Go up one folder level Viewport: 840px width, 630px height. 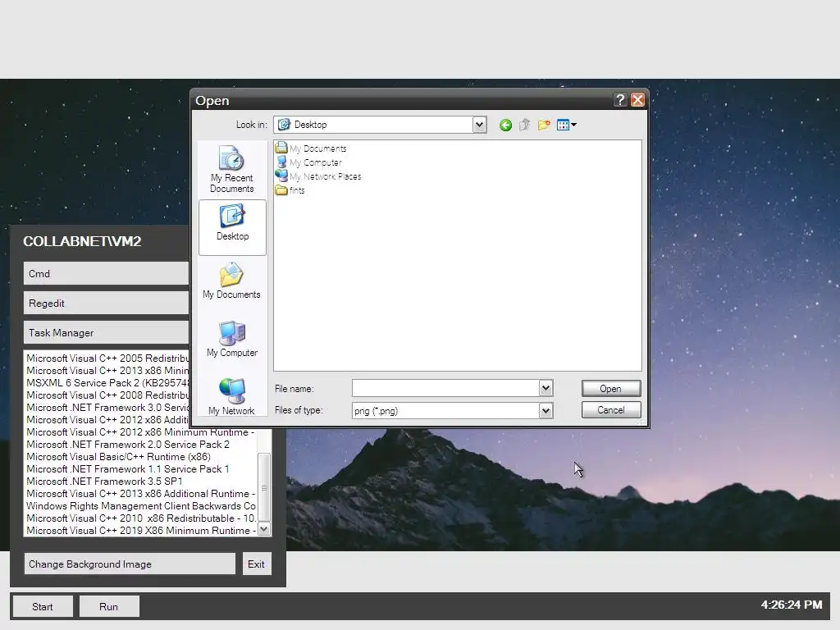[x=524, y=126]
